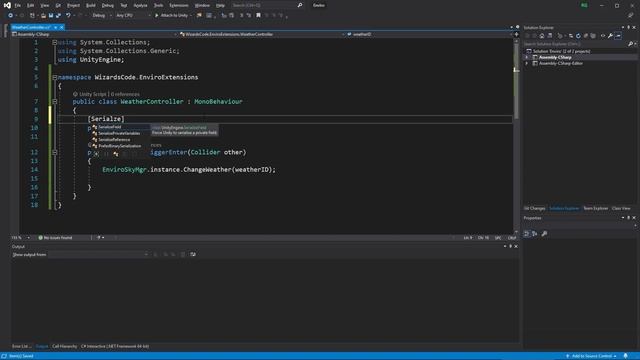Image resolution: width=640 pixels, height=360 pixels.
Task: Click the Solution Explorer Properties wrench icon
Action: 610,36
